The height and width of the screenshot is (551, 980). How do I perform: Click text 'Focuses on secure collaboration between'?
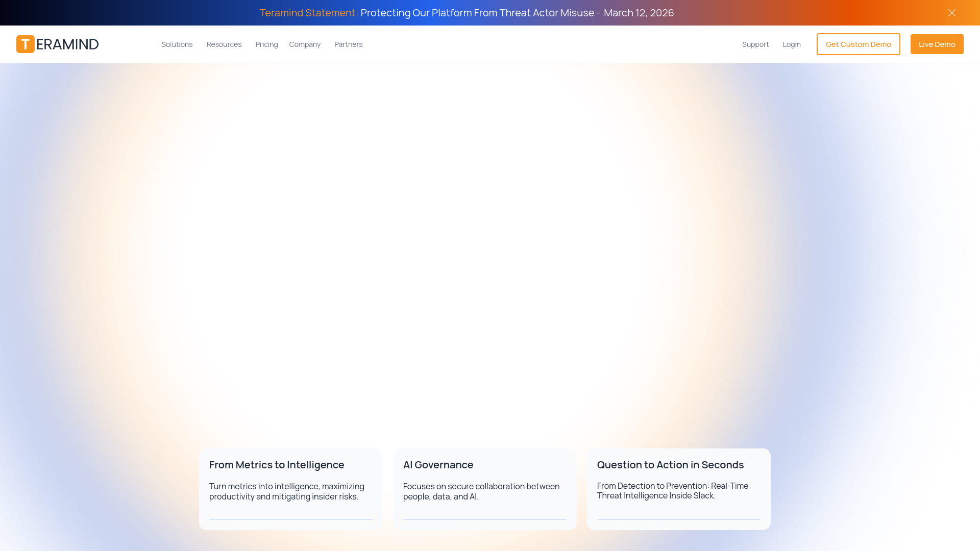pos(481,487)
